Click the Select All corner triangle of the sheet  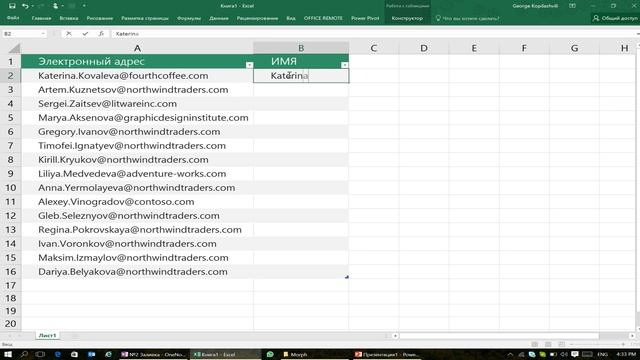click(14, 49)
